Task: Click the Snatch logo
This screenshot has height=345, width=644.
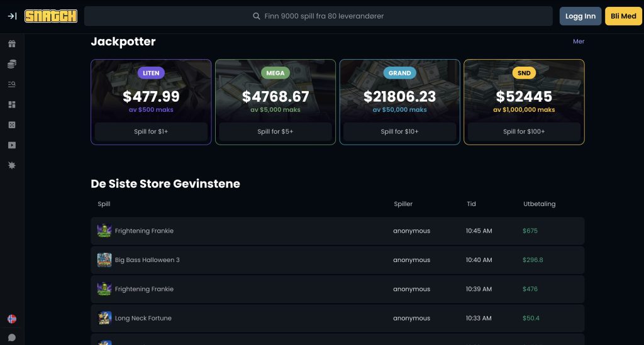Action: pyautogui.click(x=51, y=16)
